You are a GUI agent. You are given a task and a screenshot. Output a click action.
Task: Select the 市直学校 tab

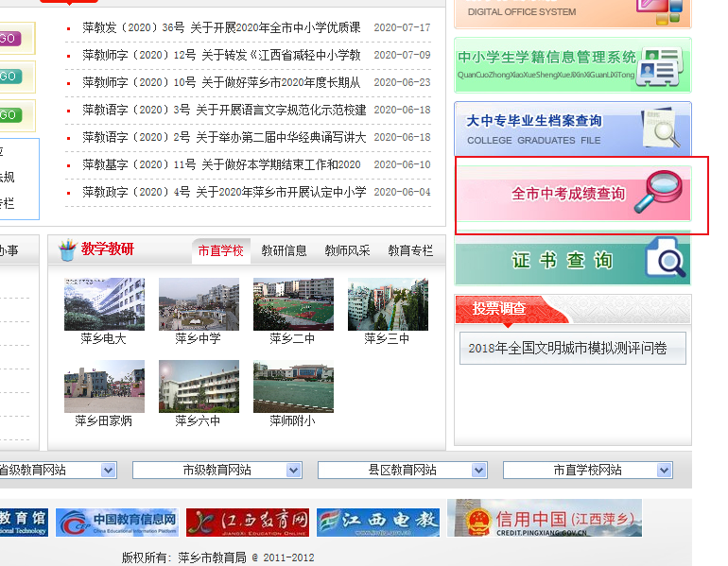coord(221,251)
